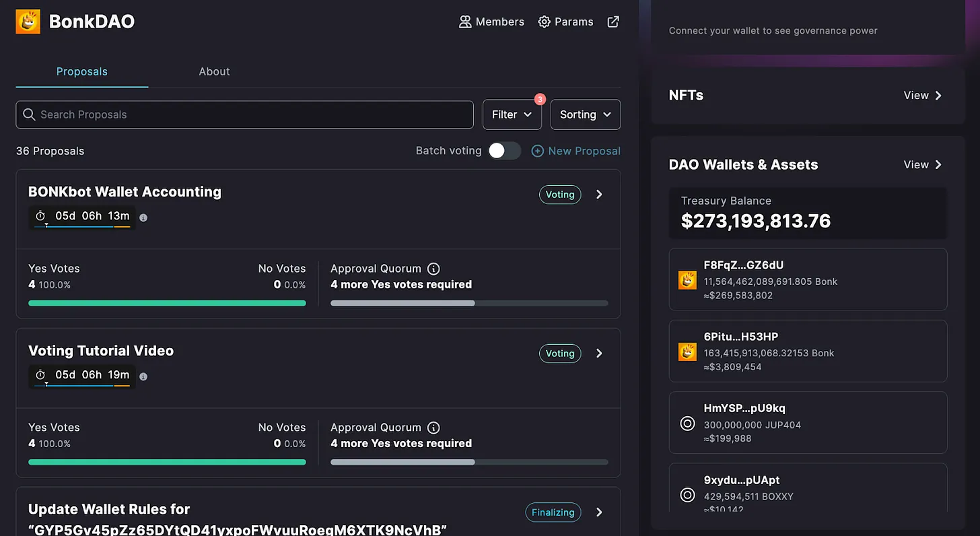Open DAO Wallets & Assets View link

click(923, 164)
